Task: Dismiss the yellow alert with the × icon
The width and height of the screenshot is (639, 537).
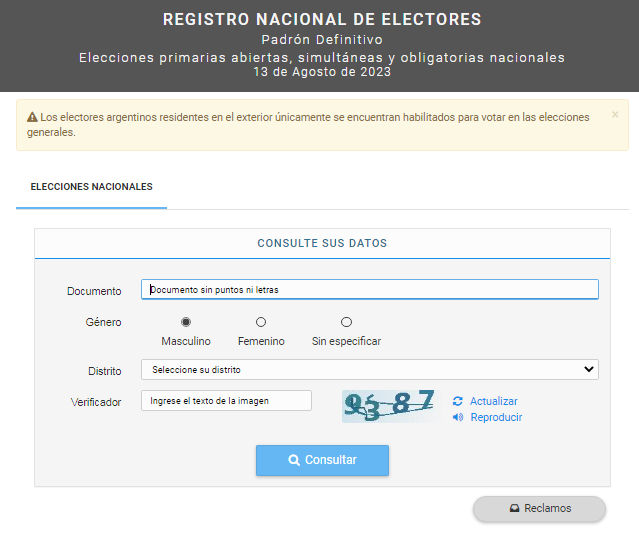Action: point(615,115)
